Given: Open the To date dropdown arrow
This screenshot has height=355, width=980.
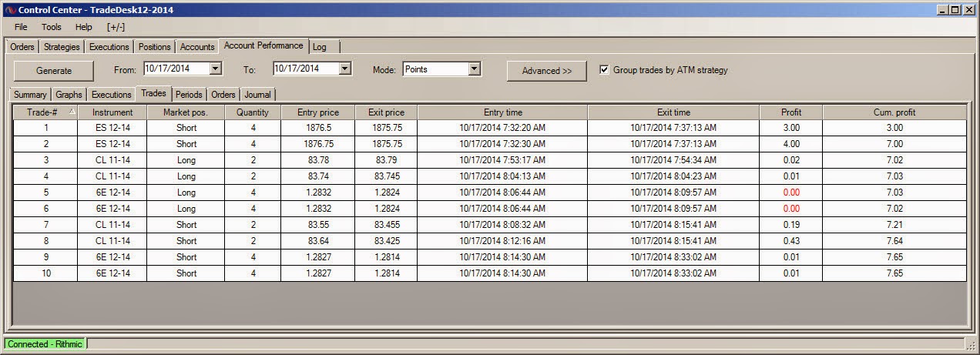Looking at the screenshot, I should point(344,69).
